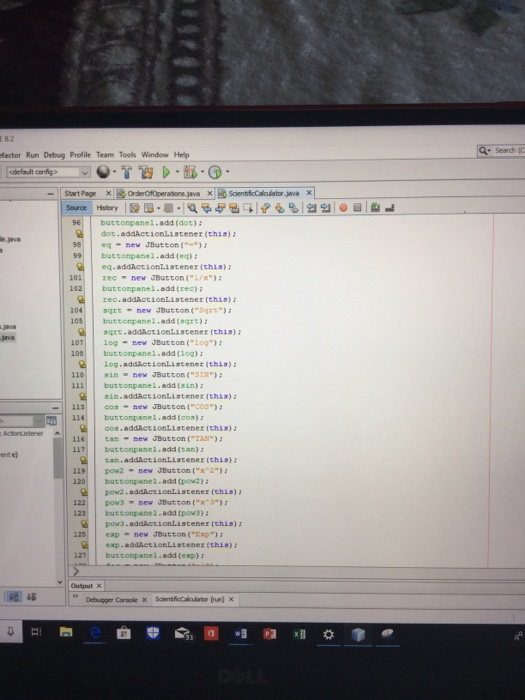Switch to OrderOfOperations.java tab

click(163, 193)
